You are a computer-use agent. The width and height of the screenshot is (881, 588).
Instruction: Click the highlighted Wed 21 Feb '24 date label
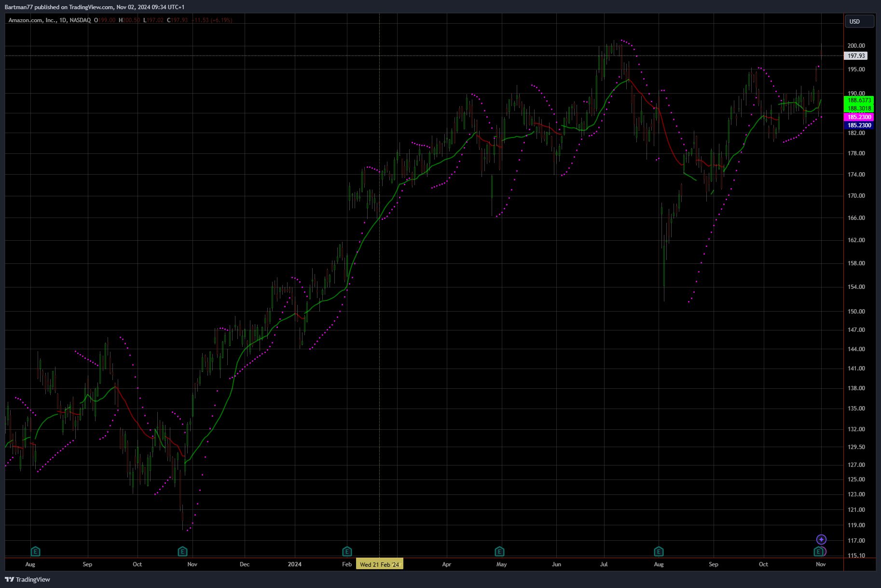pos(379,564)
